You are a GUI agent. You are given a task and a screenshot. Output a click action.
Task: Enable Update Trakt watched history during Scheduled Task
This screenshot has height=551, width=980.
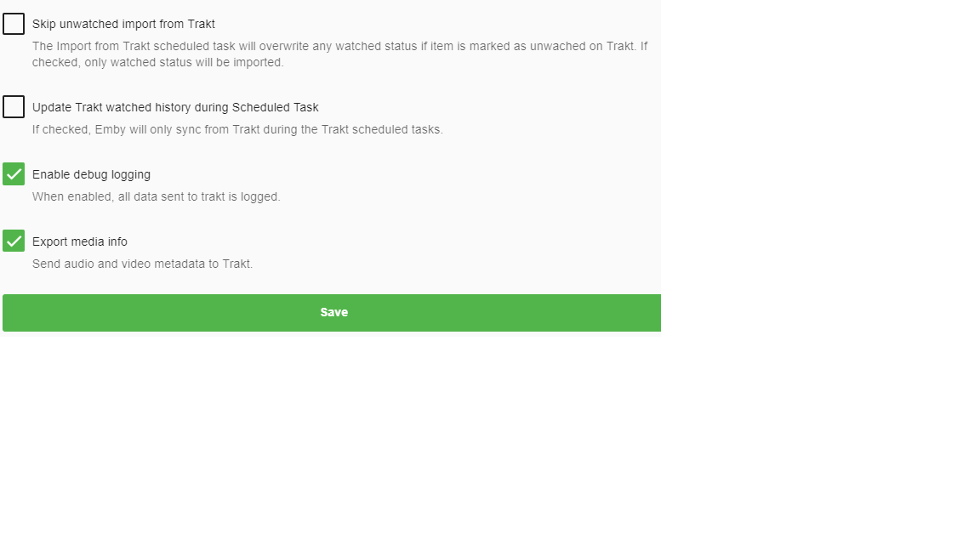coord(14,107)
